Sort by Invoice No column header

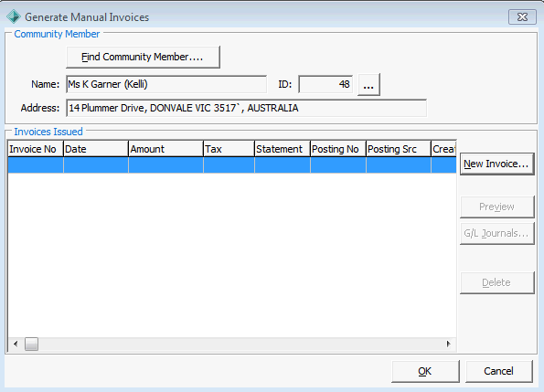tap(36, 149)
